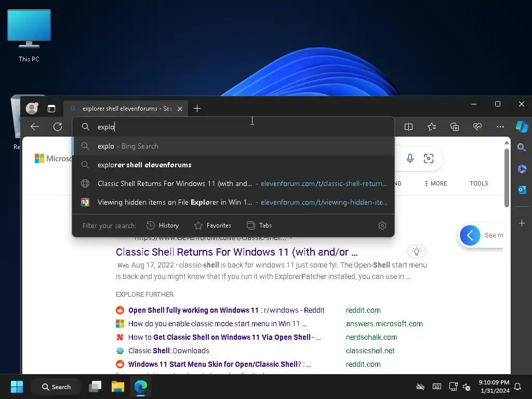Click the Microsoft Bing logo
The image size is (532, 399).
(x=54, y=158)
